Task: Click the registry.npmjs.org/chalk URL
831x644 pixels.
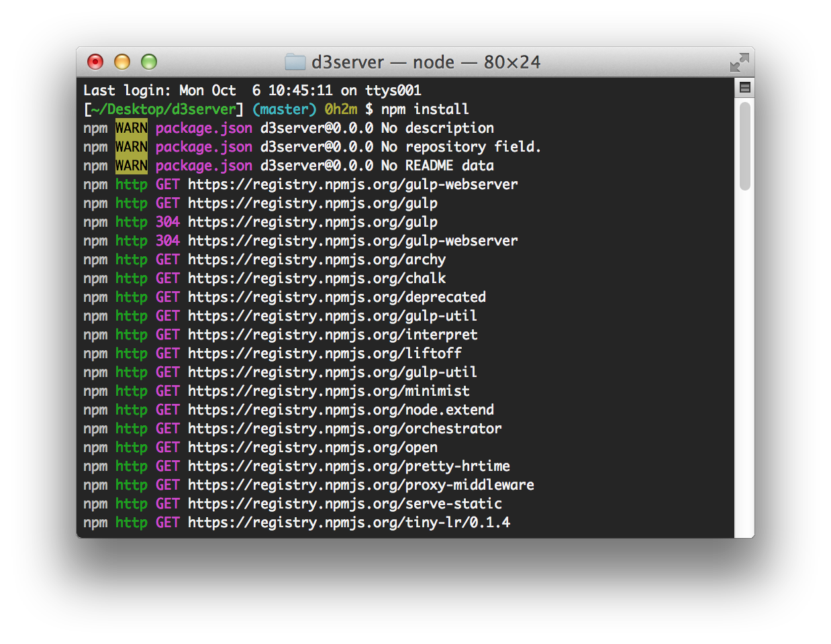Action: 317,278
